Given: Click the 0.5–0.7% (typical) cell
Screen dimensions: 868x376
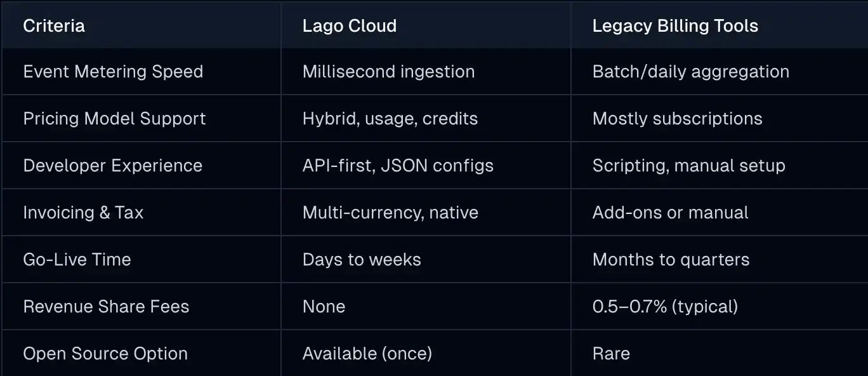Looking at the screenshot, I should point(665,307).
